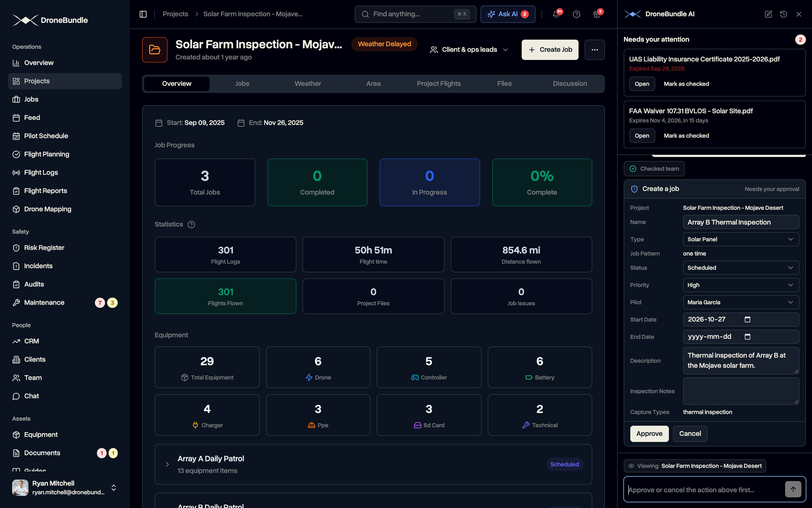Open the Pilot dropdown showing Maria Garcia
Image resolution: width=812 pixels, height=508 pixels.
coord(741,302)
